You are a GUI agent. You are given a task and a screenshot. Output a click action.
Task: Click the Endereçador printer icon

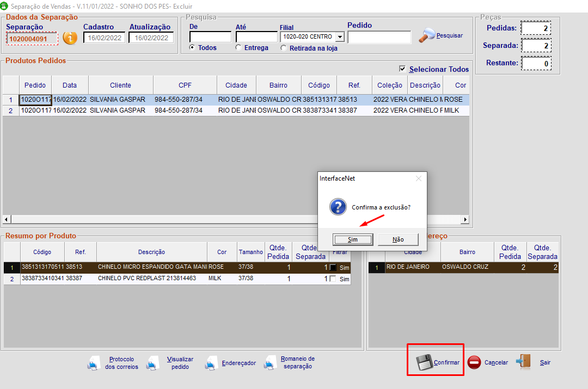point(211,363)
